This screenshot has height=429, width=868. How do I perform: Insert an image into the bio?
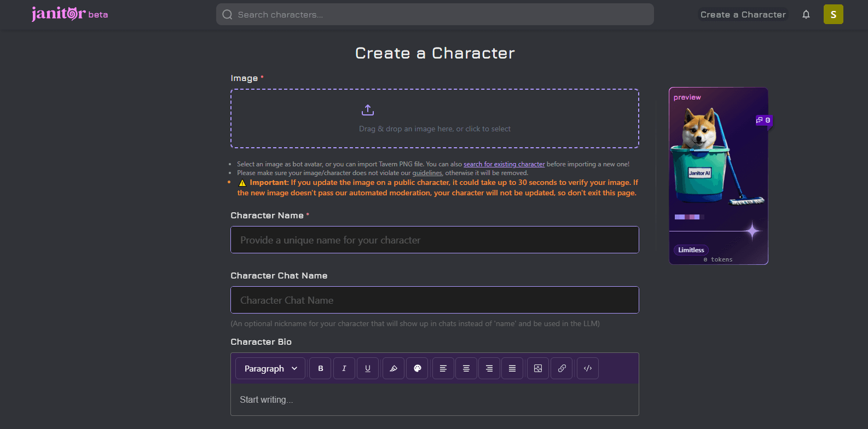(538, 368)
